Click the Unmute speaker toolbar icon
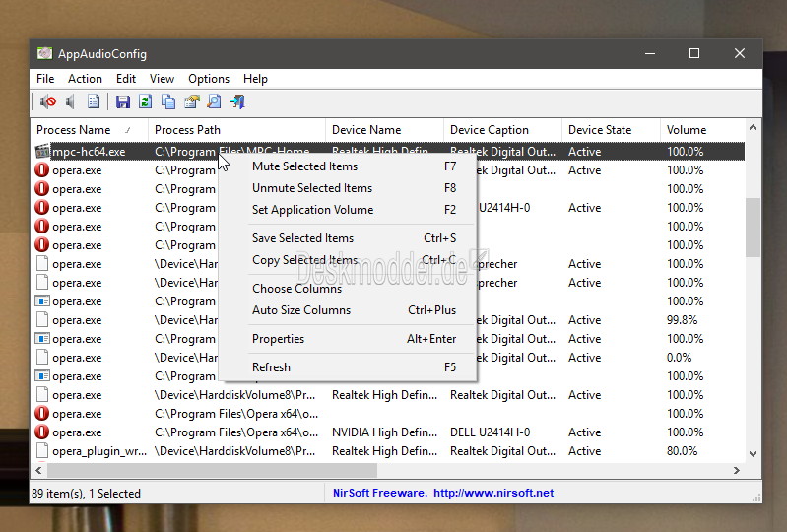 [70, 101]
